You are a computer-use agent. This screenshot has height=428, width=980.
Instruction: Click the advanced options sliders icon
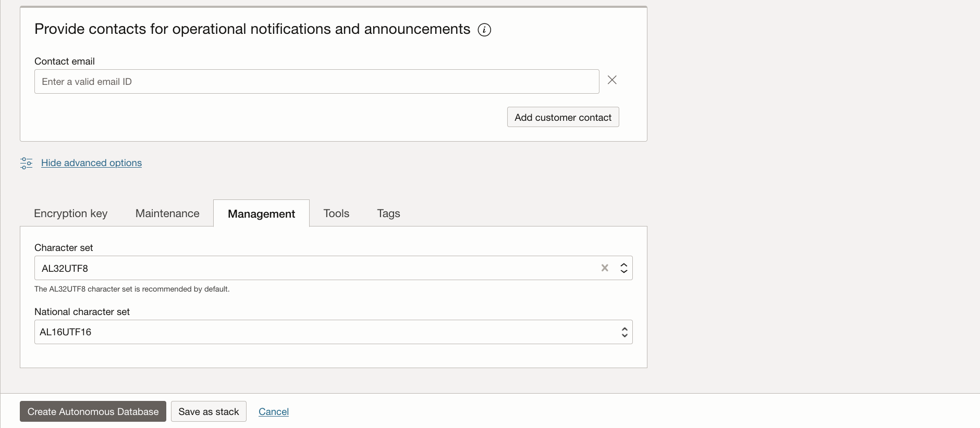point(26,163)
